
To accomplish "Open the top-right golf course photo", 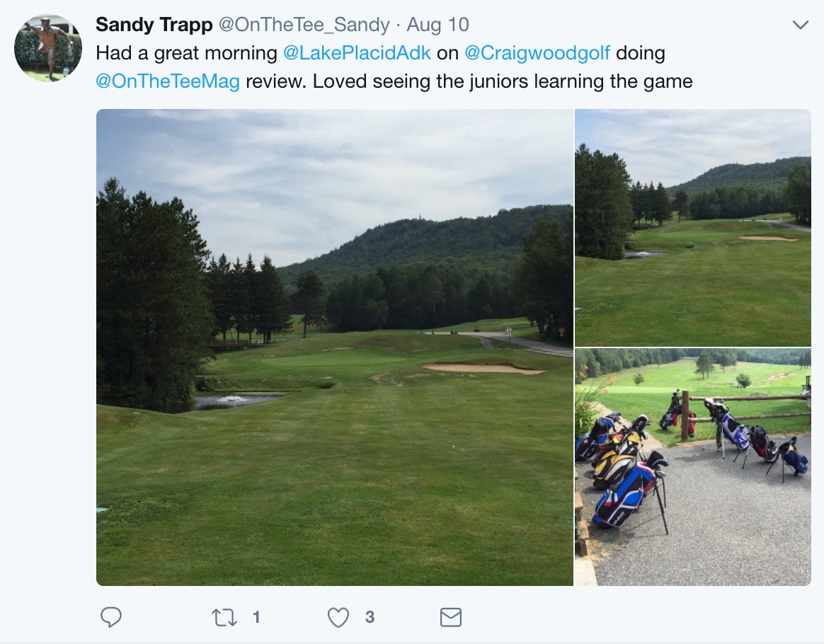I will (x=692, y=226).
